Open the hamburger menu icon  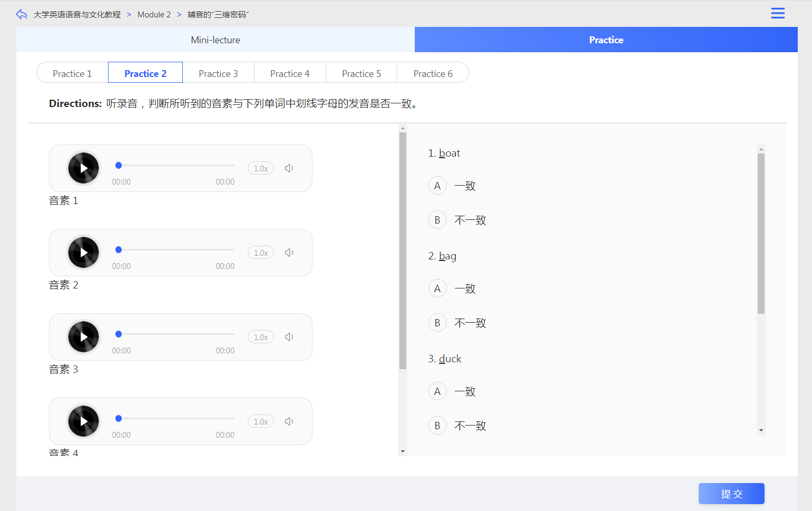pyautogui.click(x=778, y=14)
